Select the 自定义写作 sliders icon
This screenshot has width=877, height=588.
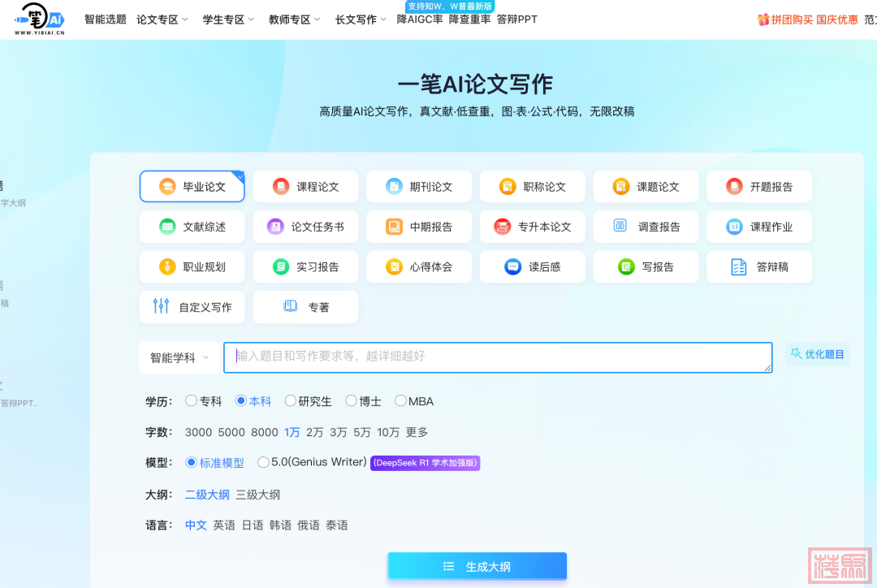161,306
